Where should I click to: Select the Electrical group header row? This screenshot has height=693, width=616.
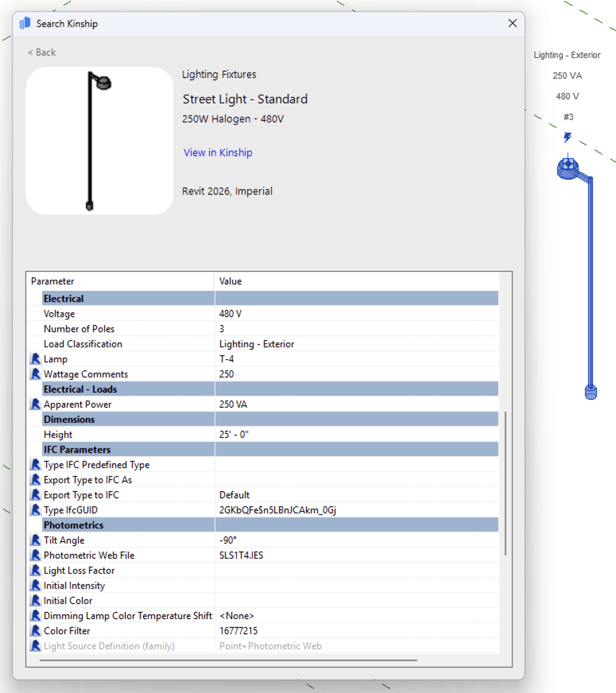[270, 298]
